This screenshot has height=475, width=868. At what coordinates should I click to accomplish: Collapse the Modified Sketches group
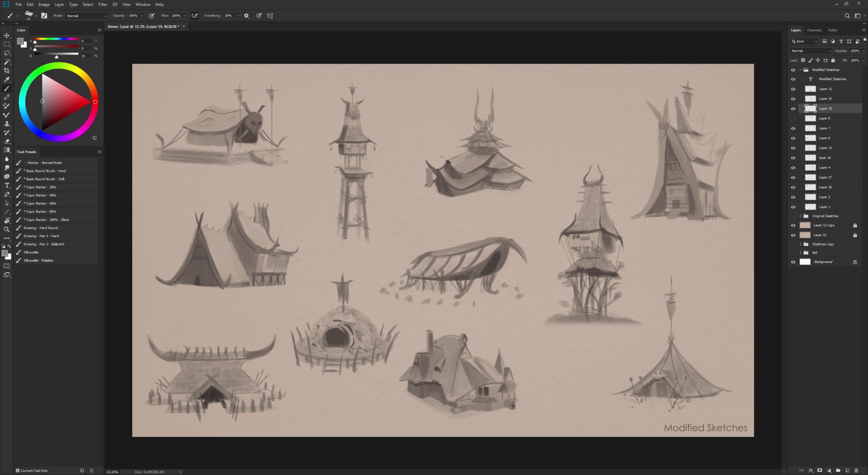[801, 70]
